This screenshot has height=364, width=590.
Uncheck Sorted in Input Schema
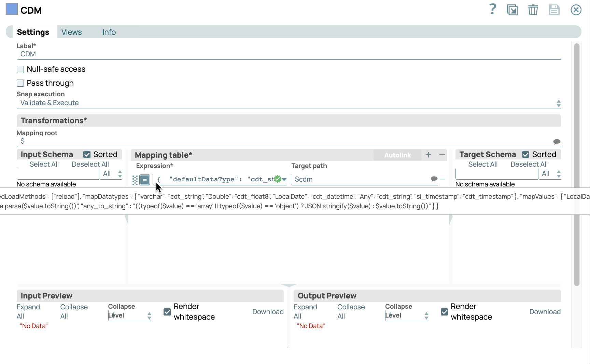tap(87, 155)
